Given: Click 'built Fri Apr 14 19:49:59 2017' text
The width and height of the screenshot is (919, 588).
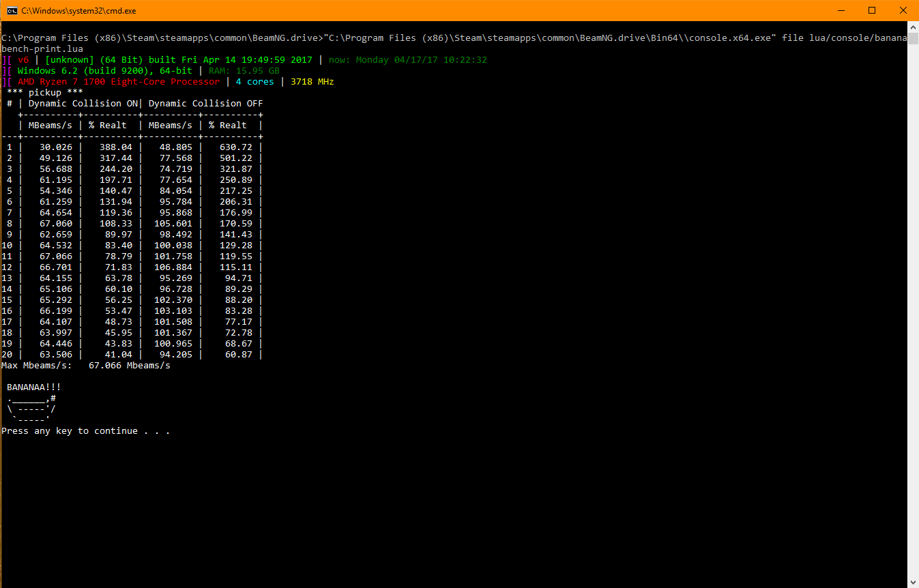Looking at the screenshot, I should point(231,60).
